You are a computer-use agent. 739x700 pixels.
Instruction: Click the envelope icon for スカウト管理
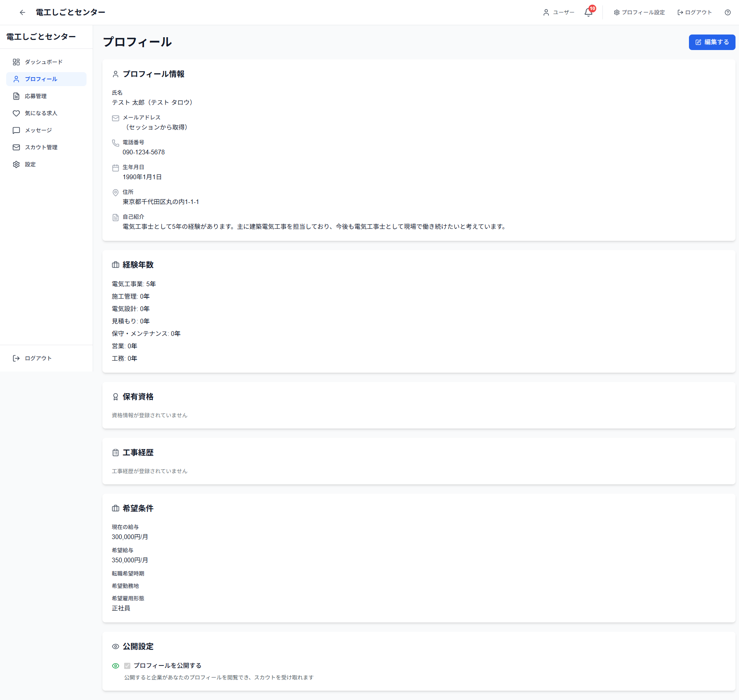pyautogui.click(x=16, y=147)
